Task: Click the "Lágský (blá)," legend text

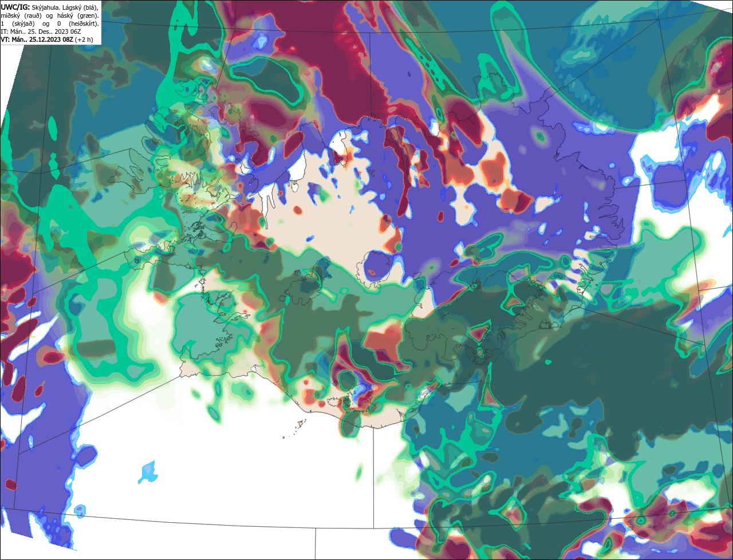Action: click(x=80, y=8)
